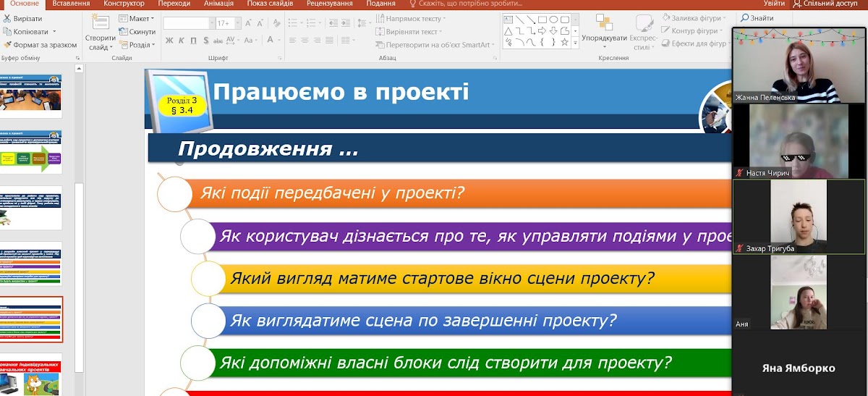The width and height of the screenshot is (868, 396).
Task: Open the character spacing AV dropdown
Action: pos(234,41)
